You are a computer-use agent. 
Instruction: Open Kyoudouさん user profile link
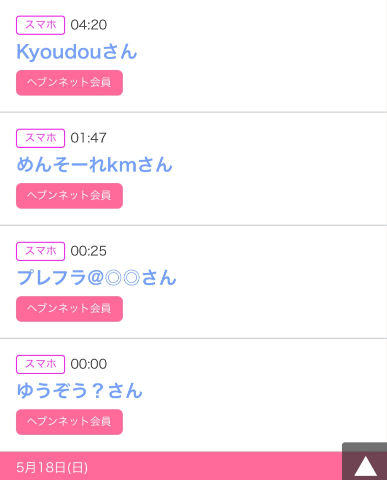coord(77,52)
